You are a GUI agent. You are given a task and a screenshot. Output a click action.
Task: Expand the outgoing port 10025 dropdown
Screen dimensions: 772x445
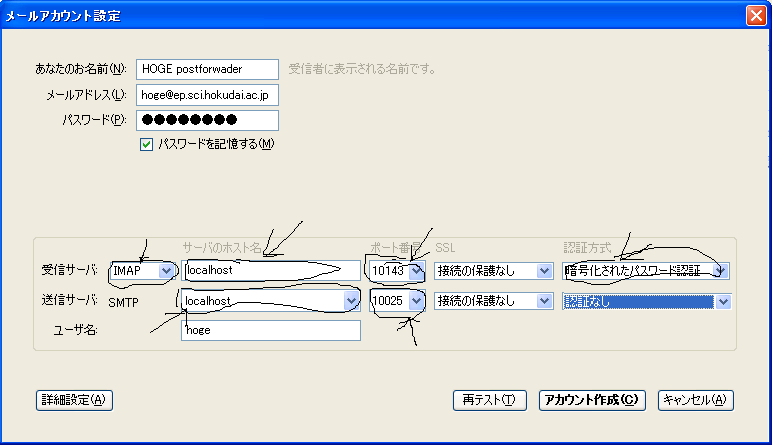(x=416, y=300)
